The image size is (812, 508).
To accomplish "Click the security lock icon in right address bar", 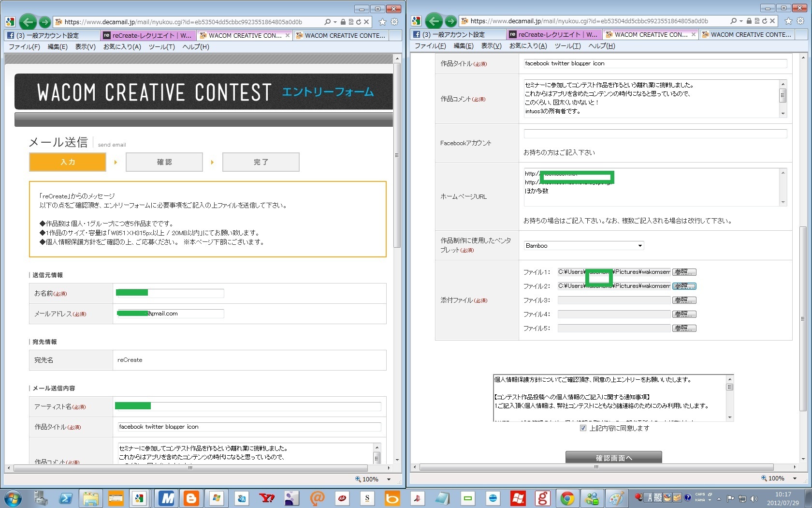I will 749,21.
